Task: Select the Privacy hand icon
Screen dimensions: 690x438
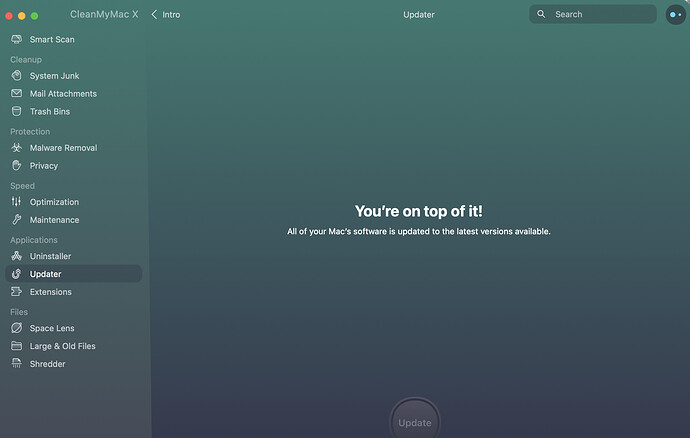Action: (16, 166)
